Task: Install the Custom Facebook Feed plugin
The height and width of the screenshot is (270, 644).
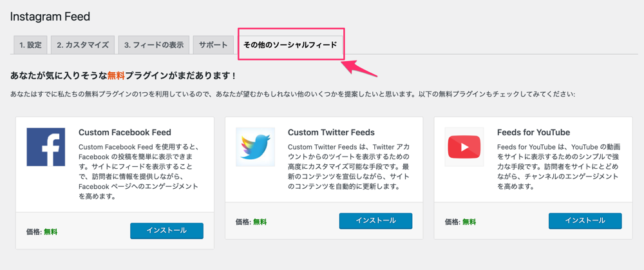Action: [x=167, y=231]
